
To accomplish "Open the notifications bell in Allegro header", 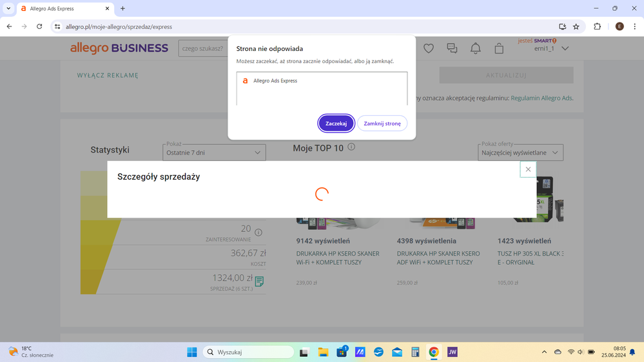I will [x=476, y=48].
